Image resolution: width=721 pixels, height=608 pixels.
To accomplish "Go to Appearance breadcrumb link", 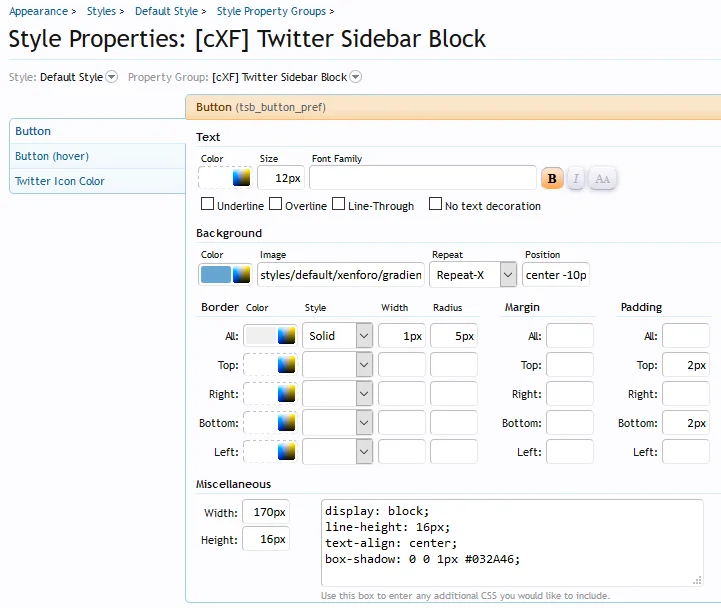I will pyautogui.click(x=39, y=11).
